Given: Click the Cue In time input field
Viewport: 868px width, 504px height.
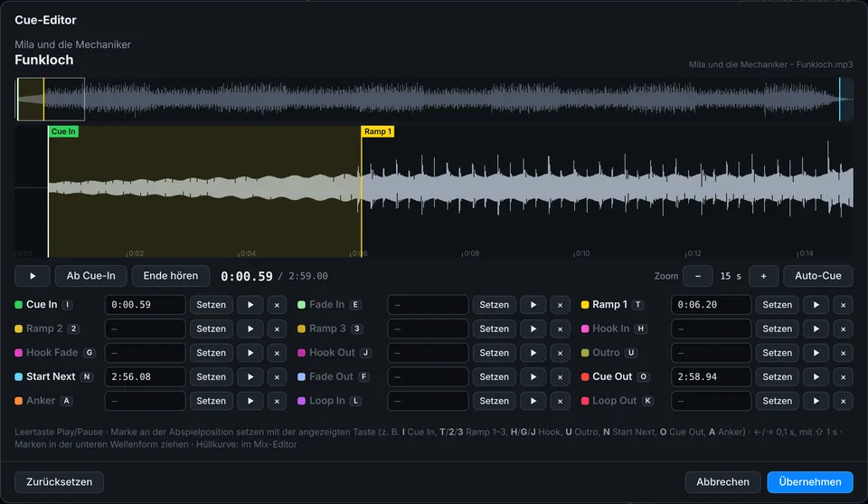Looking at the screenshot, I should pos(145,305).
